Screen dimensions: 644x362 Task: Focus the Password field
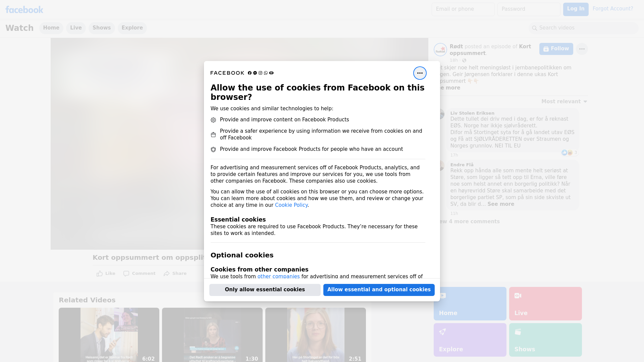click(529, 9)
